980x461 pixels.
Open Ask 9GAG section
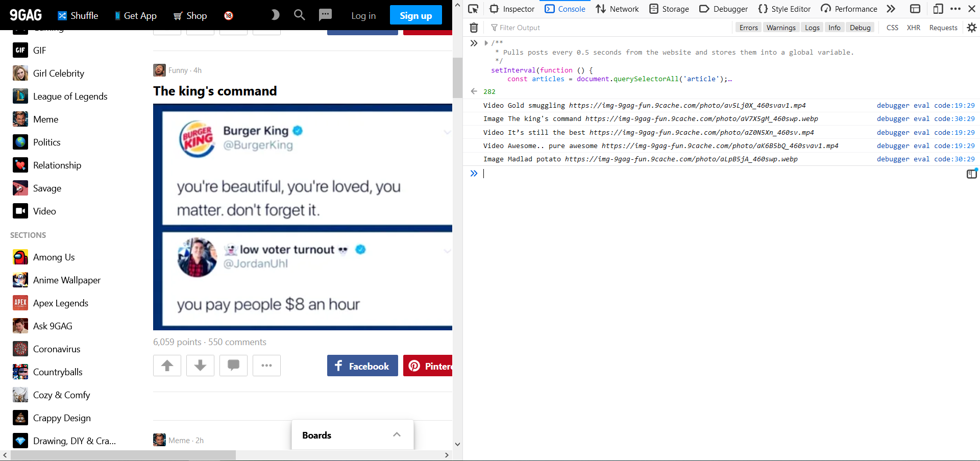43,326
